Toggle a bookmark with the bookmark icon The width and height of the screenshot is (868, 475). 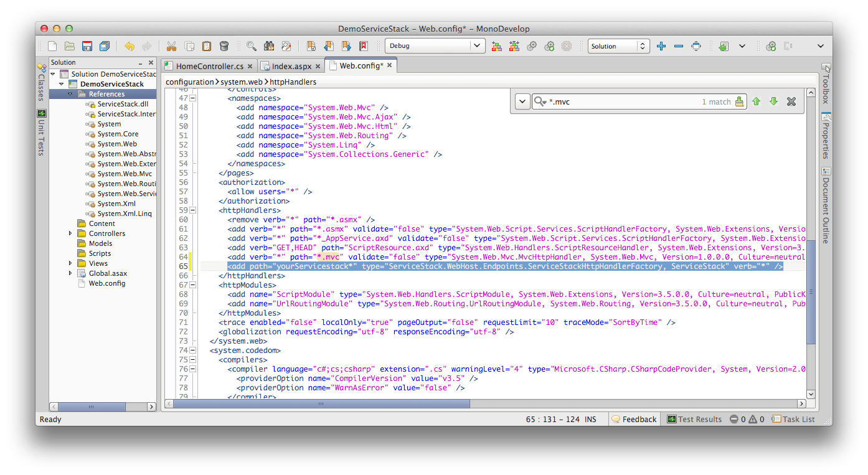point(311,46)
